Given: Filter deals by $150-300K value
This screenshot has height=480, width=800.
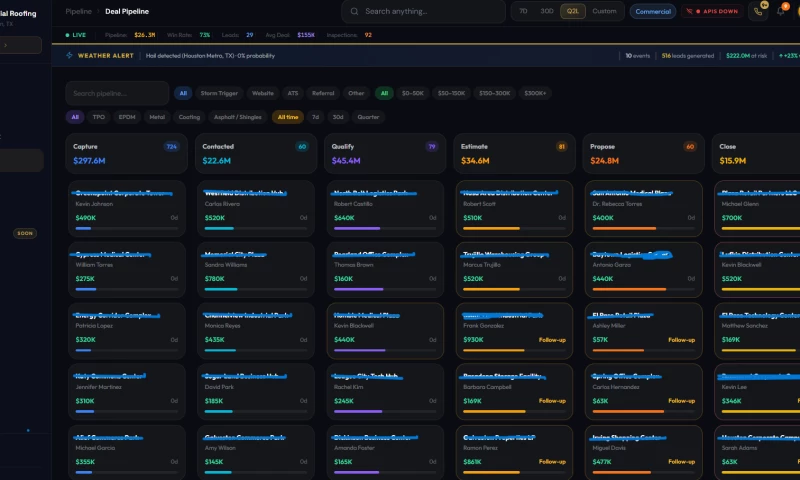Looking at the screenshot, I should tap(494, 93).
